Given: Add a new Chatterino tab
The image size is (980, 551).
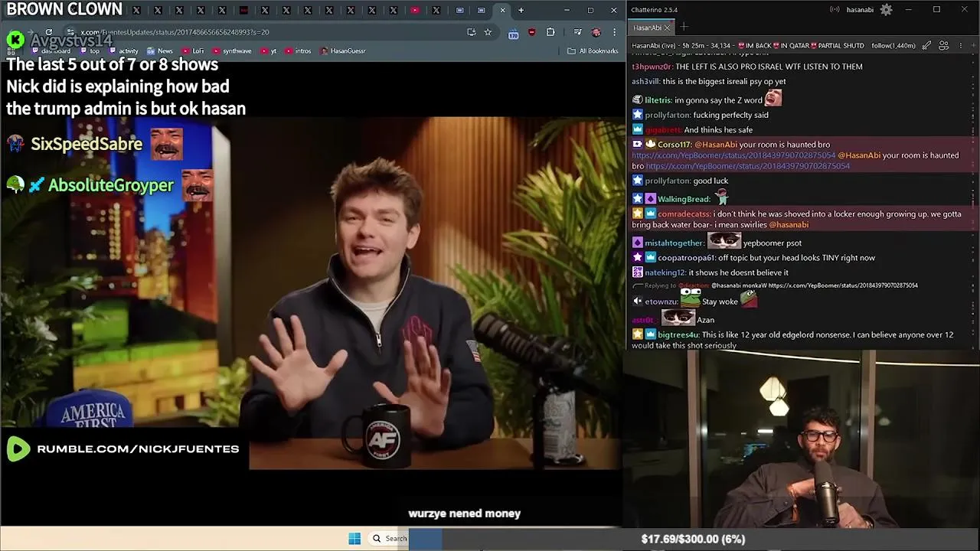Looking at the screenshot, I should coord(684,28).
